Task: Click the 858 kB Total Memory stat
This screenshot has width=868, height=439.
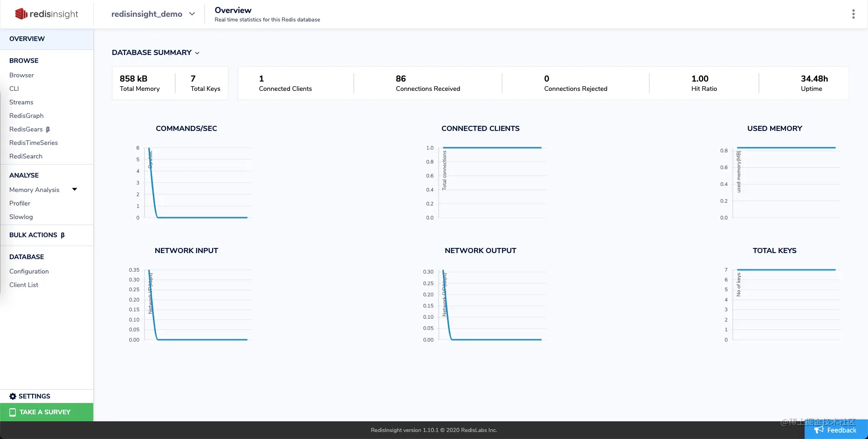Action: coord(140,83)
